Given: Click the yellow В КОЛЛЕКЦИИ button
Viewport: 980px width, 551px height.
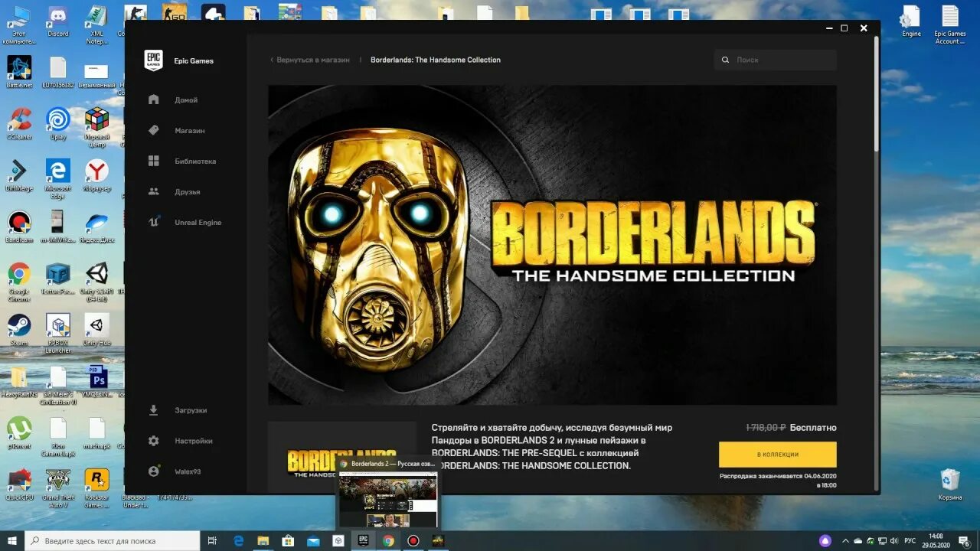Looking at the screenshot, I should coord(778,455).
